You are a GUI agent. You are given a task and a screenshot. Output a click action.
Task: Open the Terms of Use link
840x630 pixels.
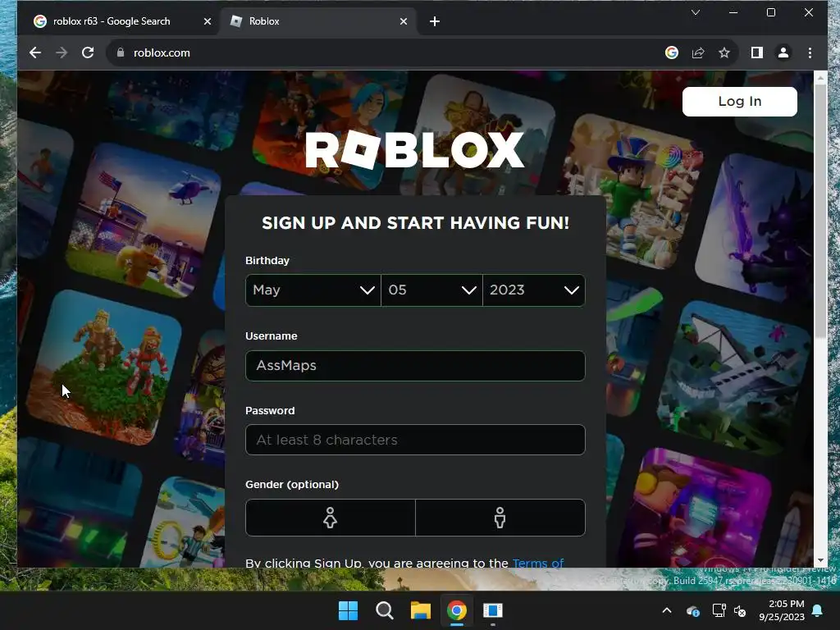(x=538, y=563)
